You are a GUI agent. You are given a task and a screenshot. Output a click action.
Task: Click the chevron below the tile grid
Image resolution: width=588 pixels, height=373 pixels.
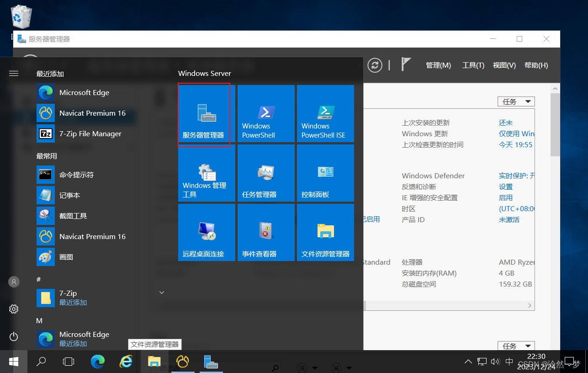tap(161, 292)
